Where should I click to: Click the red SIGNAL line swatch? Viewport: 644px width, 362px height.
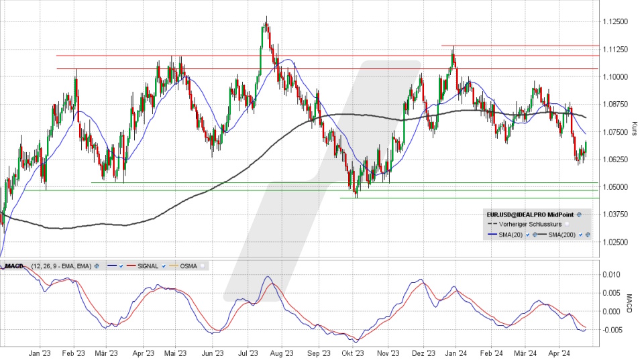coord(131,266)
